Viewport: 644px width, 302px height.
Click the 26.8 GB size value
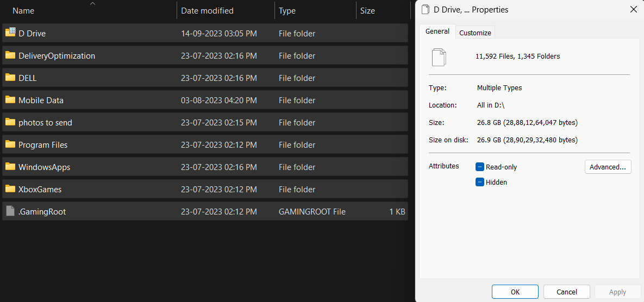[x=527, y=122]
